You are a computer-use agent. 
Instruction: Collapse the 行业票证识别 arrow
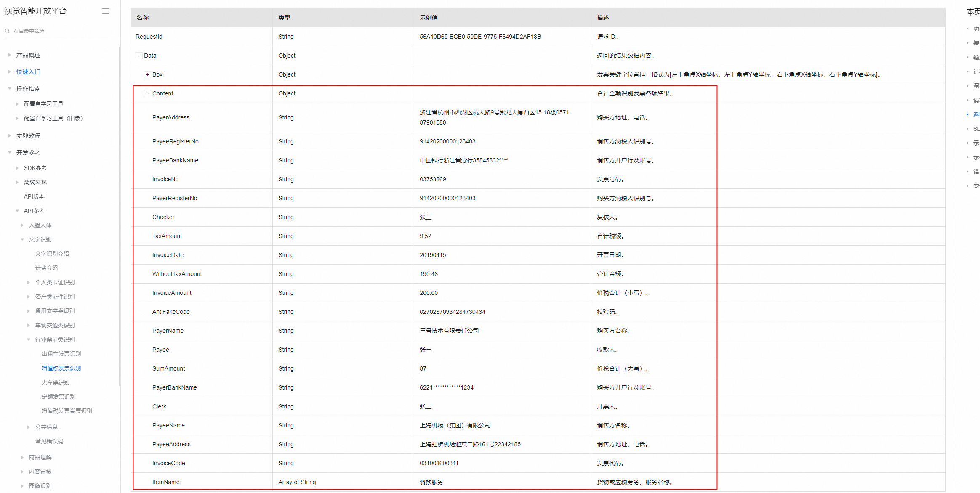coord(28,339)
